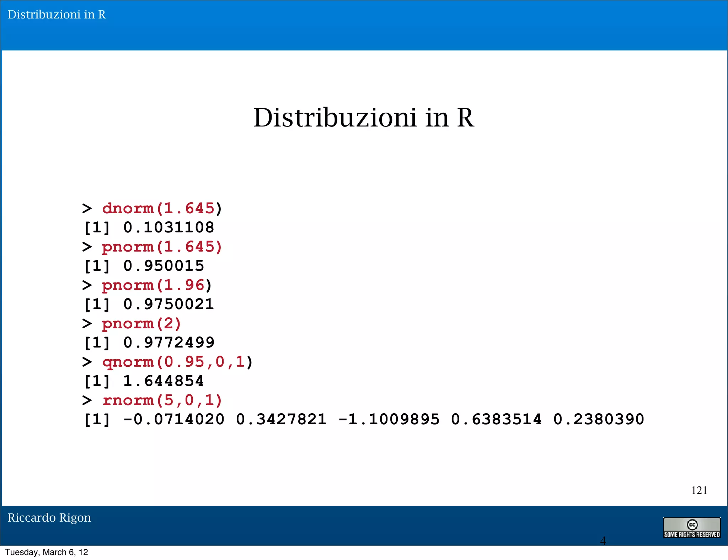The height and width of the screenshot is (560, 728).
Task: Click the random value 0.2380390
Action: [x=599, y=419]
